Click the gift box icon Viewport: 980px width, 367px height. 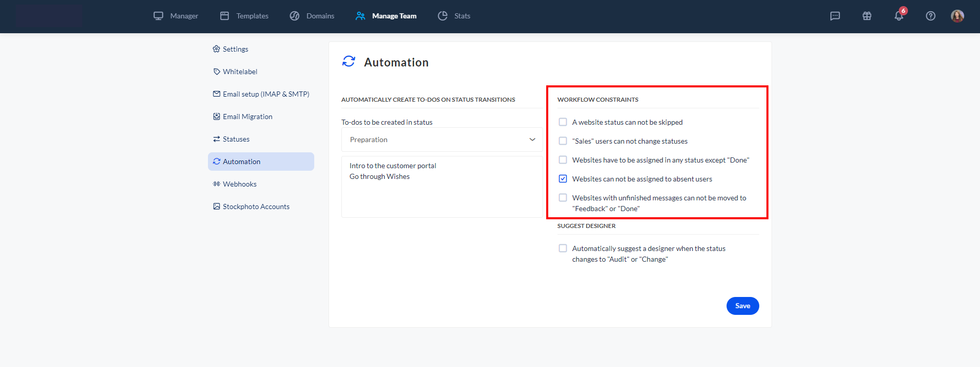(867, 16)
